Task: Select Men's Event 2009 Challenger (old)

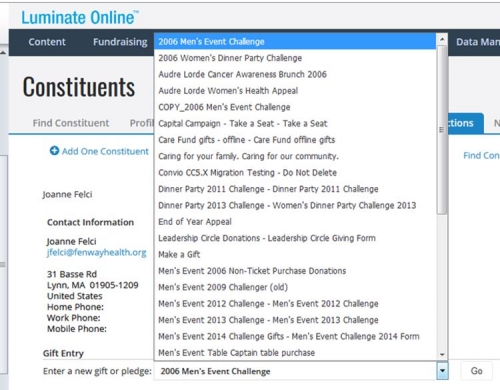Action: pyautogui.click(x=295, y=287)
